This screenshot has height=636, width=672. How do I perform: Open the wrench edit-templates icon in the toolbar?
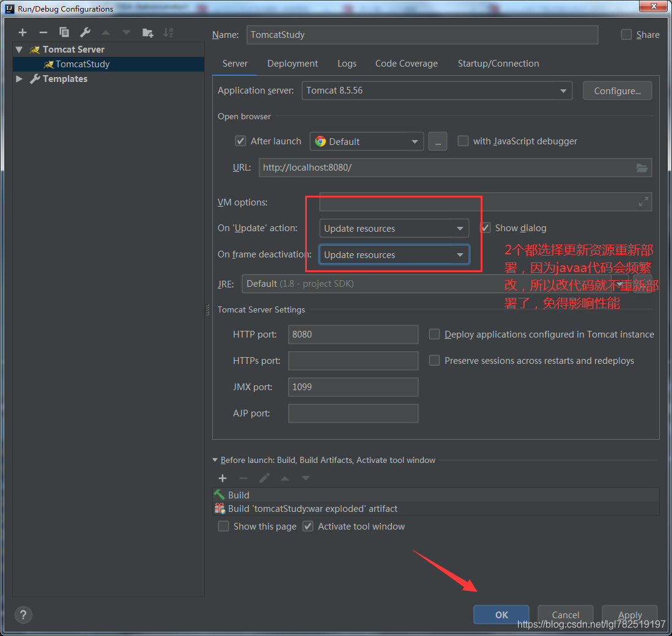point(85,32)
